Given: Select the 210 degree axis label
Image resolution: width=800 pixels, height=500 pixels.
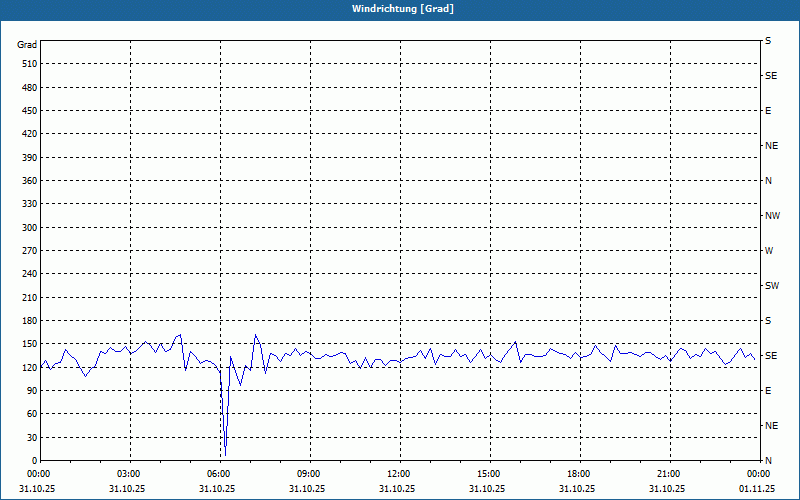Looking at the screenshot, I should click(30, 297).
